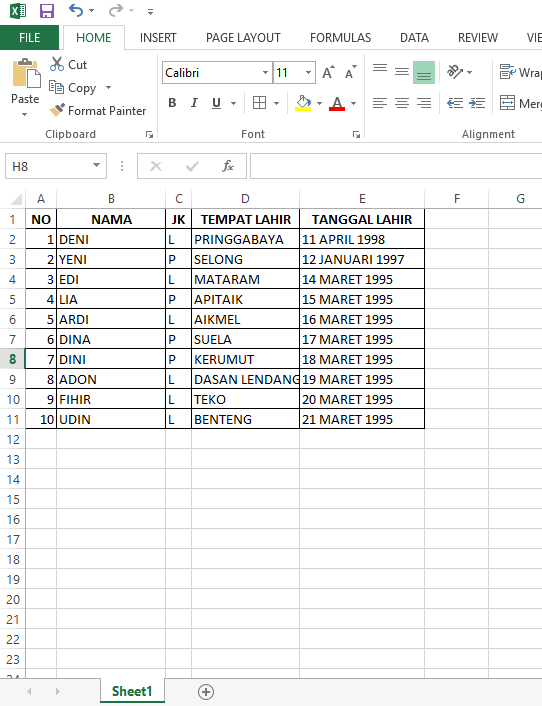The width and height of the screenshot is (542, 706).
Task: Undo the last action
Action: pyautogui.click(x=76, y=10)
